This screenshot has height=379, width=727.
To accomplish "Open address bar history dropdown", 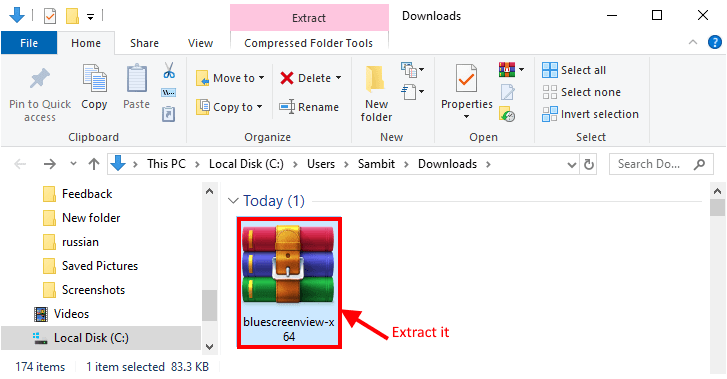I will [x=572, y=165].
